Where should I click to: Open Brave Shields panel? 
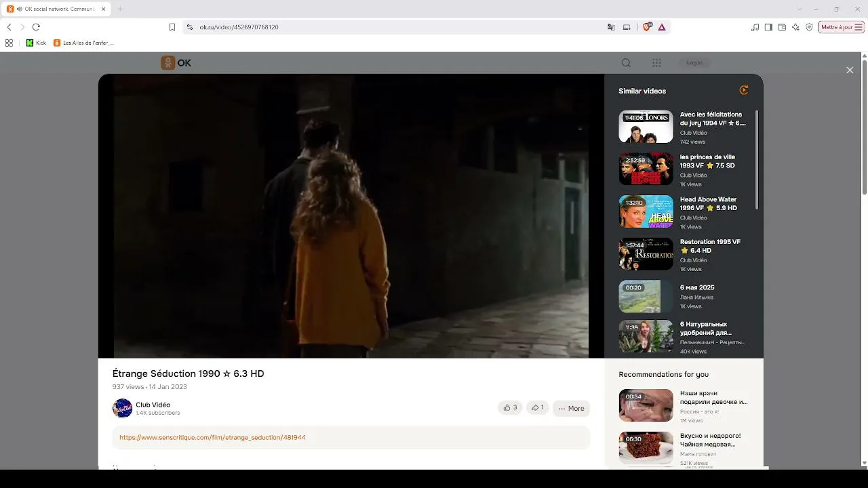point(646,27)
